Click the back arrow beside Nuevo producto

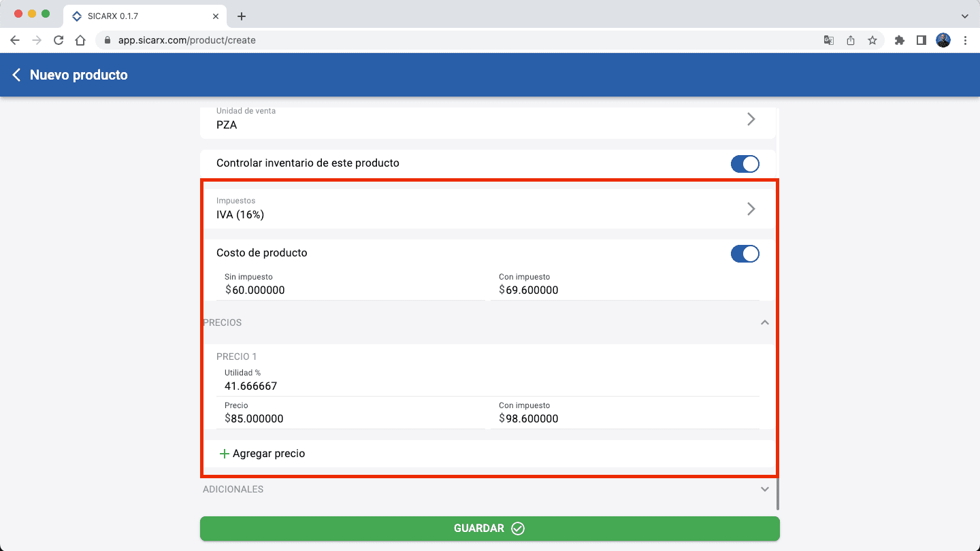(x=17, y=75)
